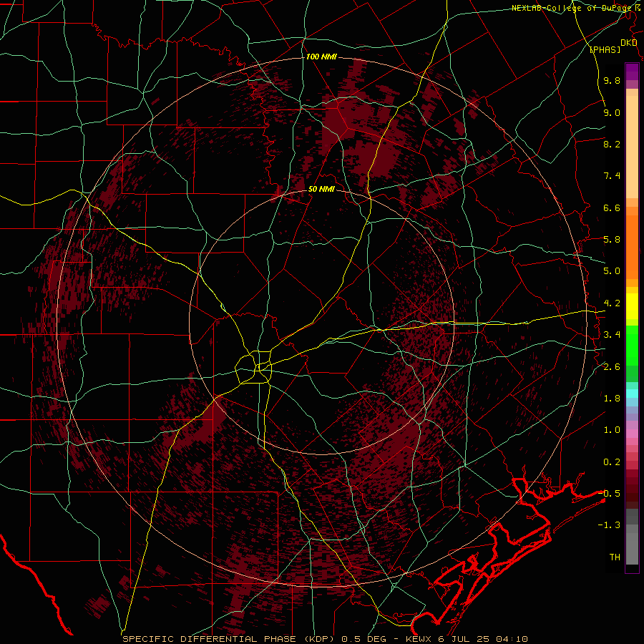The width and height of the screenshot is (644, 644).
Task: Pick the pink segment of the color scale
Action: point(632,434)
